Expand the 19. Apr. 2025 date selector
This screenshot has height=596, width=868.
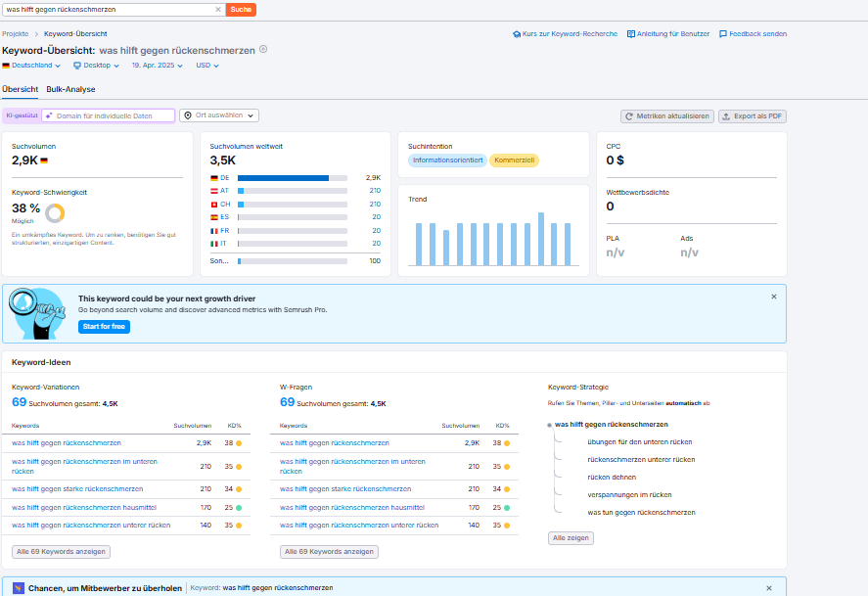159,66
